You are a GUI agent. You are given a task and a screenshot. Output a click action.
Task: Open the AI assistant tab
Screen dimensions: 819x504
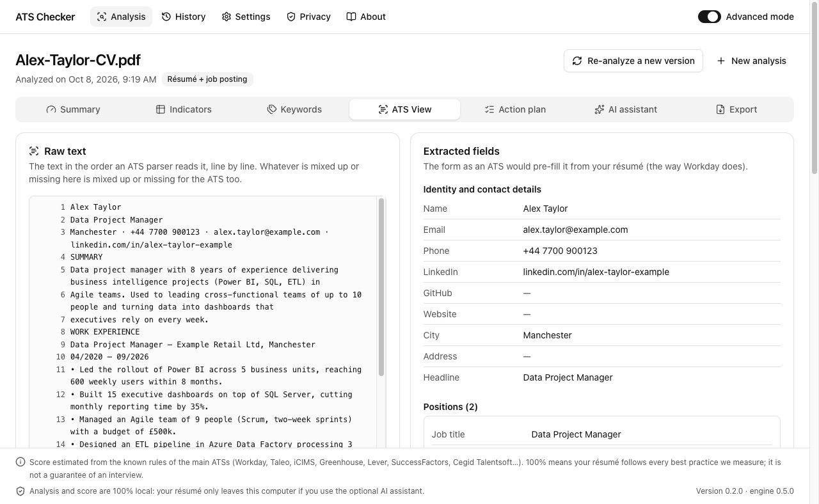click(x=626, y=109)
